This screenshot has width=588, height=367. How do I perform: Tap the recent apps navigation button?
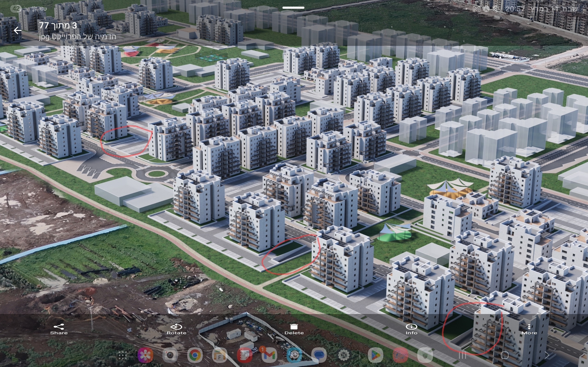point(462,355)
